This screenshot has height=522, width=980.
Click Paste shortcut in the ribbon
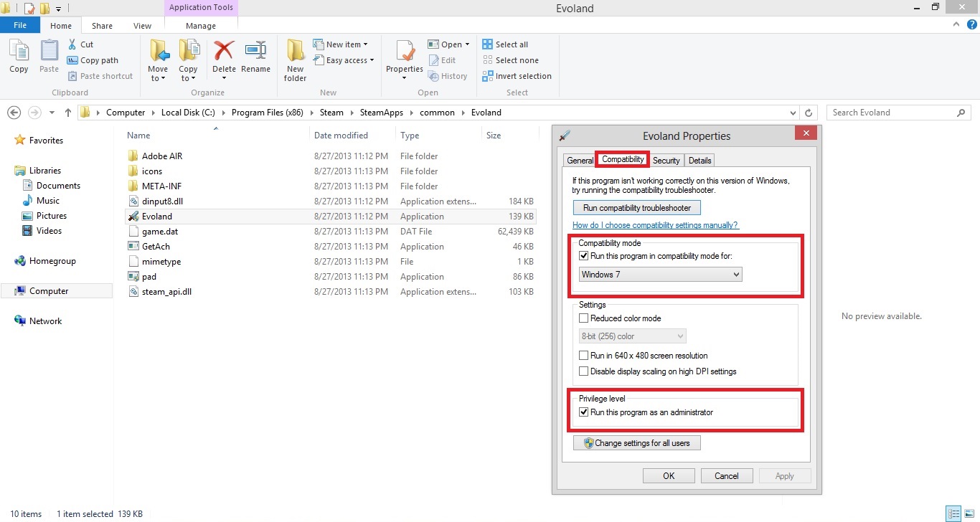pos(100,76)
